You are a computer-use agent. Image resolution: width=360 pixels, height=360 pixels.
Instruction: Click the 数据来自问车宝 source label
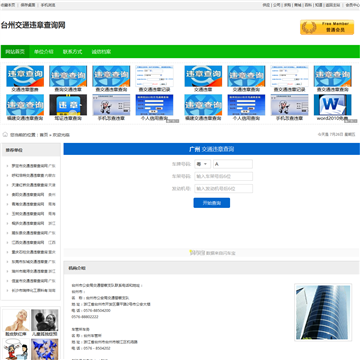(x=221, y=253)
